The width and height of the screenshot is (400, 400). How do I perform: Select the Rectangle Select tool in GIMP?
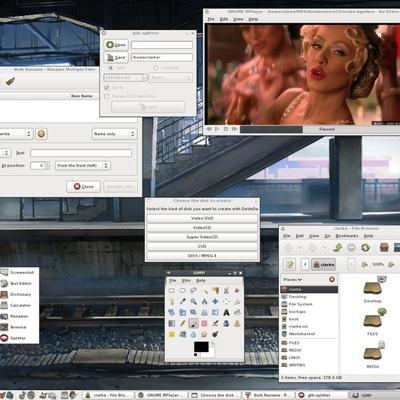(172, 291)
